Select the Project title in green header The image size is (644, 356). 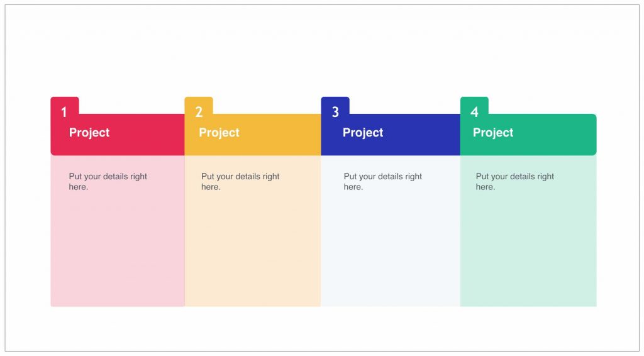493,133
